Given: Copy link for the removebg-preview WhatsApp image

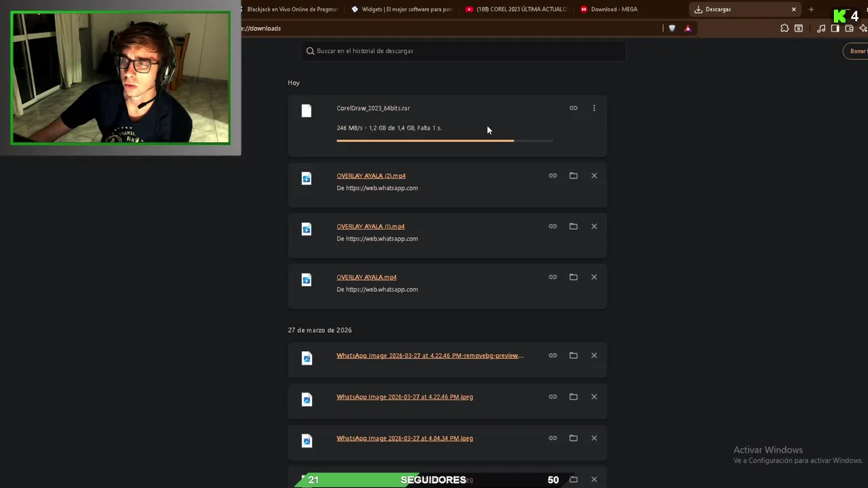Looking at the screenshot, I should (553, 355).
